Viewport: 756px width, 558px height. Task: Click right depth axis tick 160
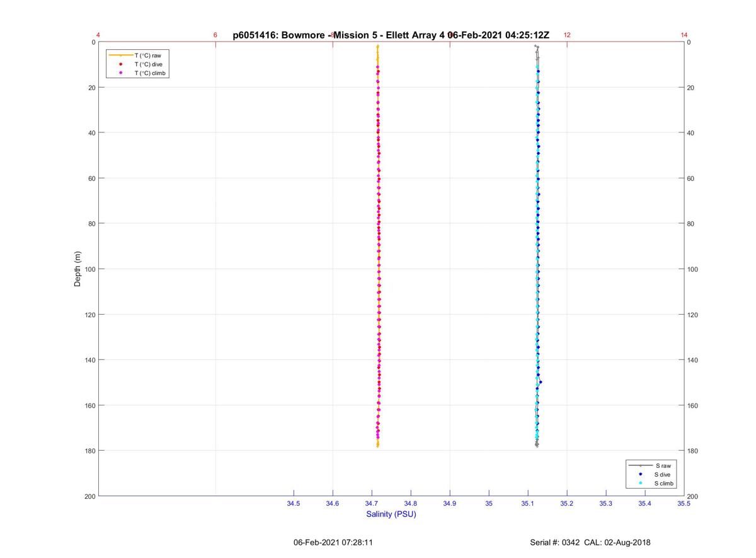tap(693, 405)
